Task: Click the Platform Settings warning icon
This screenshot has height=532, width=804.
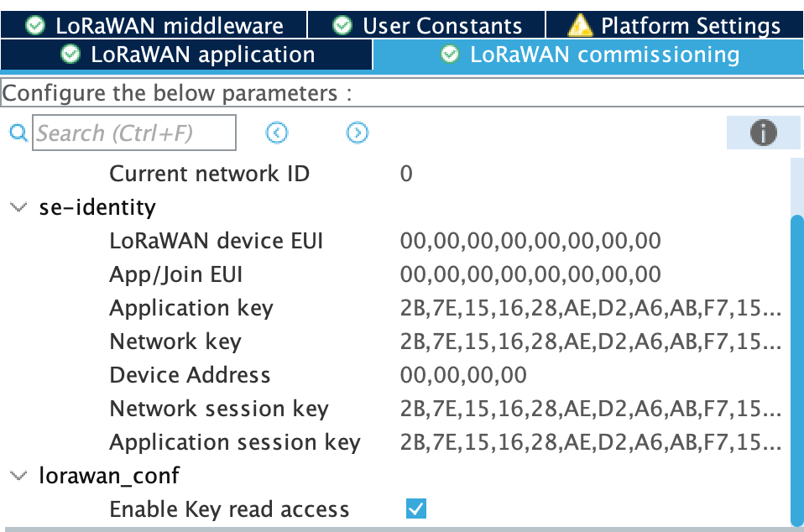Action: coord(580,26)
